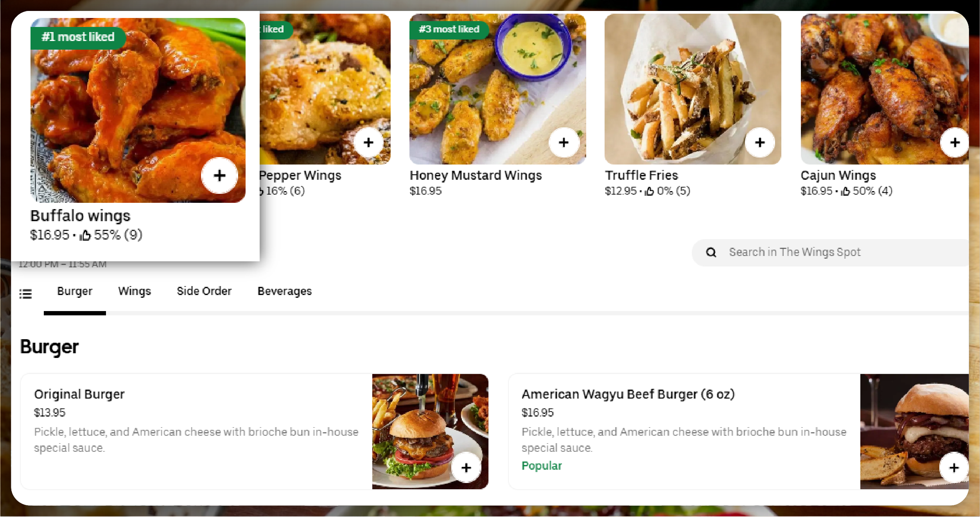Image resolution: width=980 pixels, height=517 pixels.
Task: Add American Wagyu Beef Burger plus icon
Action: [954, 468]
